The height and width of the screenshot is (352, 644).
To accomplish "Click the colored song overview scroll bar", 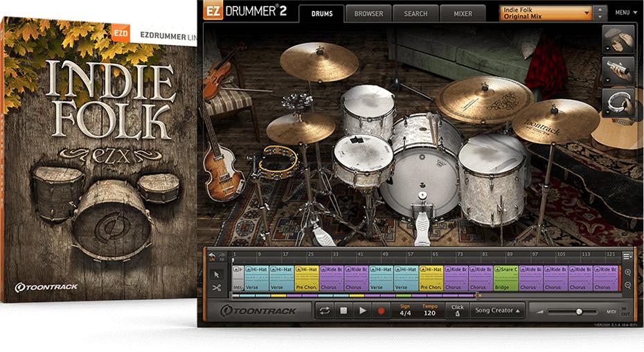I will (x=355, y=295).
